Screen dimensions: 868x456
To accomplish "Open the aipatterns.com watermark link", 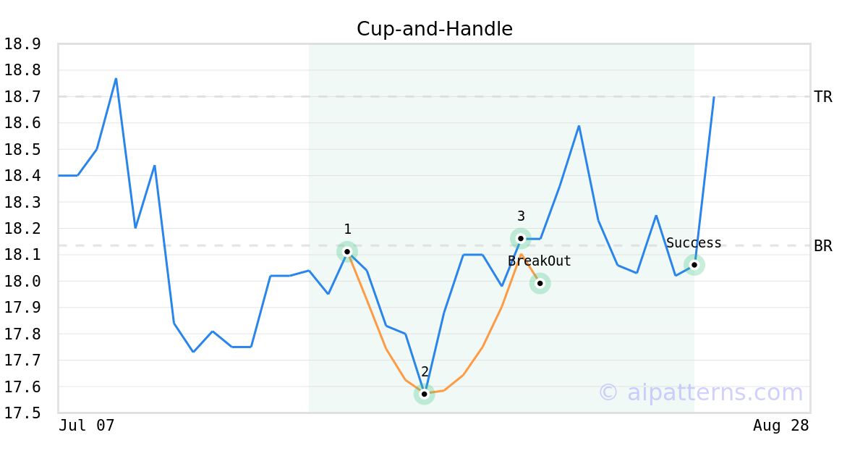I will 701,392.
